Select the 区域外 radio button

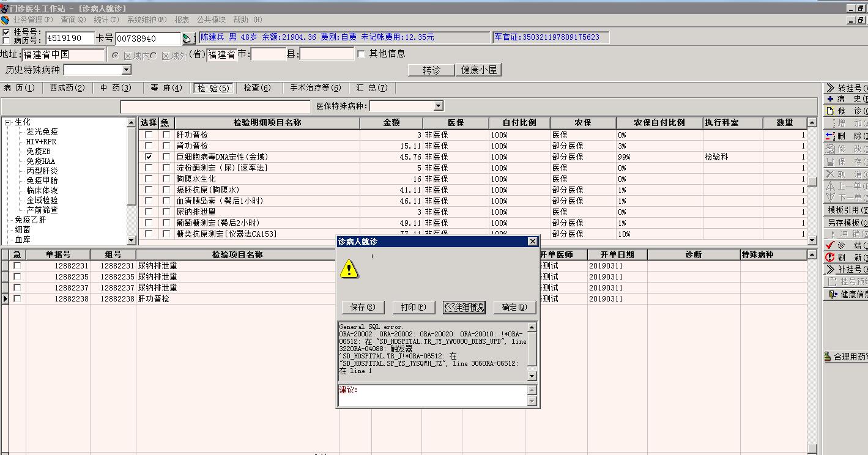[154, 56]
